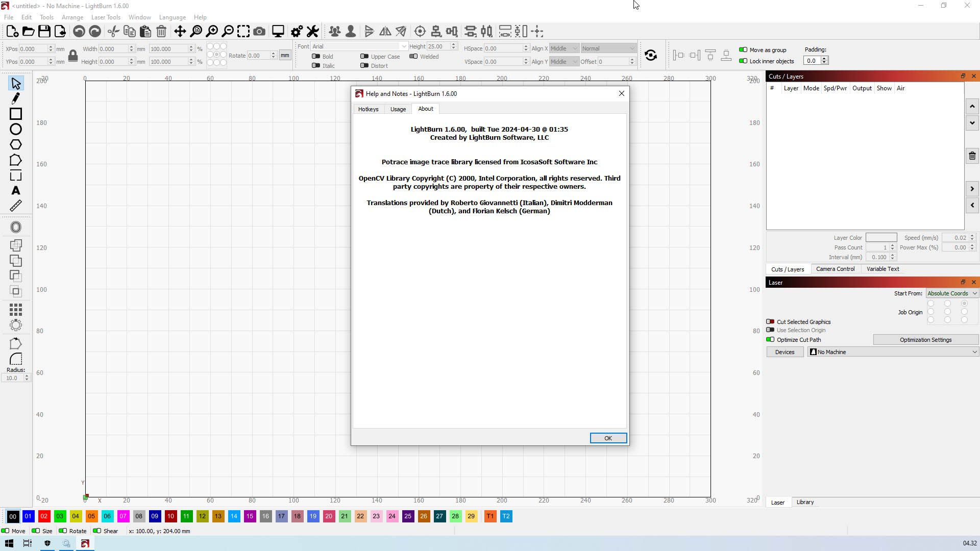Open the Settings gears icon

tap(297, 32)
